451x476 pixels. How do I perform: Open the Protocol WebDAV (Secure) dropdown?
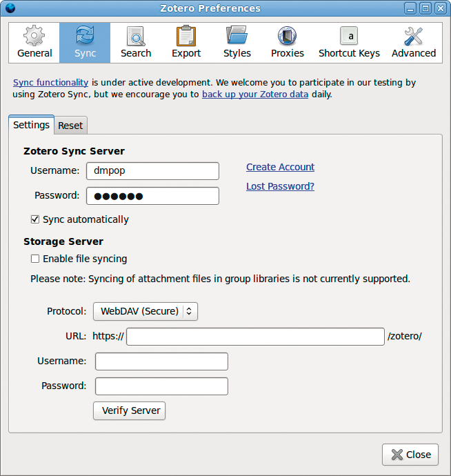[146, 311]
